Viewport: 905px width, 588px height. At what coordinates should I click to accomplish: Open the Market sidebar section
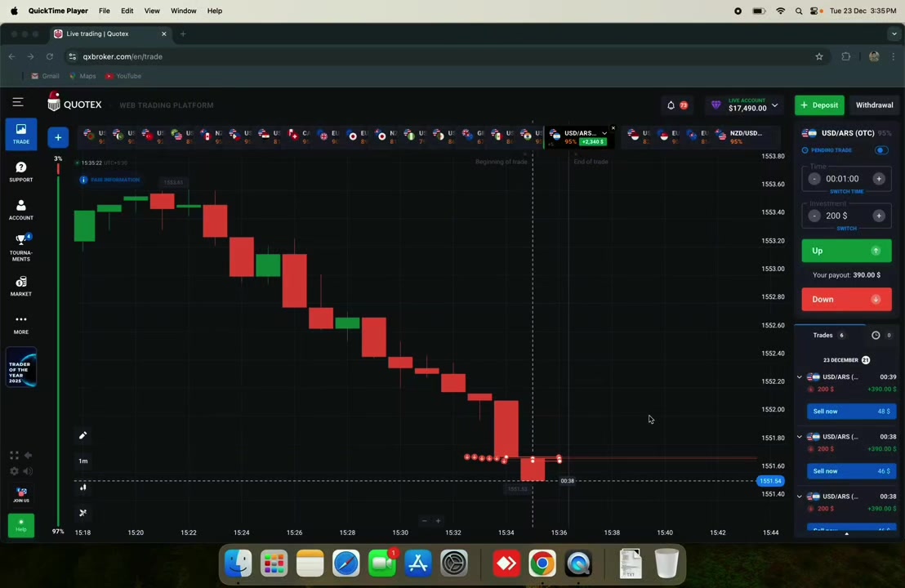pyautogui.click(x=21, y=286)
